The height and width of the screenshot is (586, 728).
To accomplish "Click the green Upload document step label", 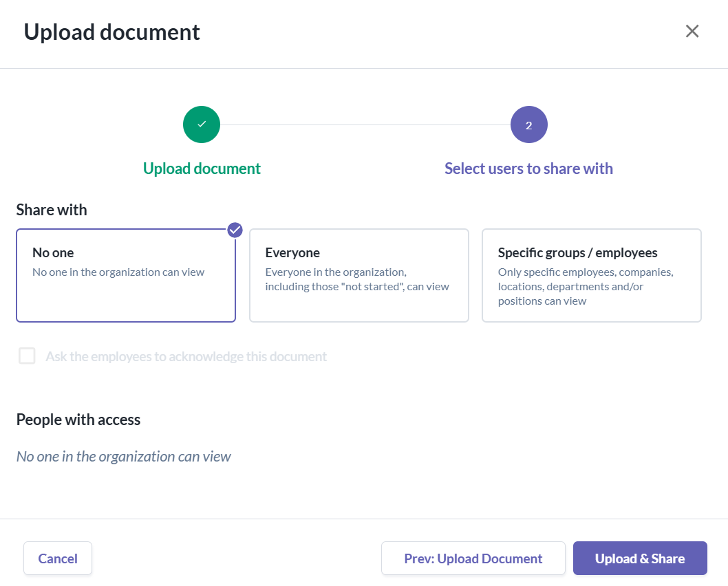I will click(x=202, y=169).
